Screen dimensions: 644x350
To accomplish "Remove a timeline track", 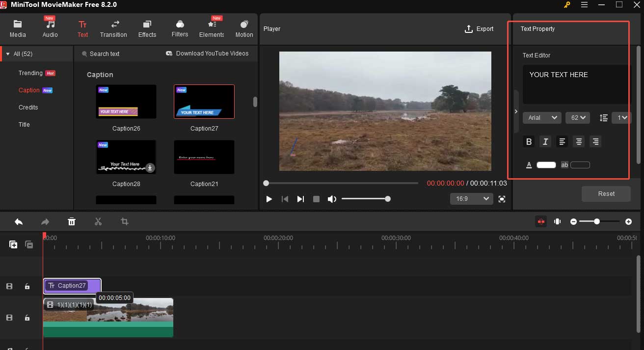I will coord(29,244).
